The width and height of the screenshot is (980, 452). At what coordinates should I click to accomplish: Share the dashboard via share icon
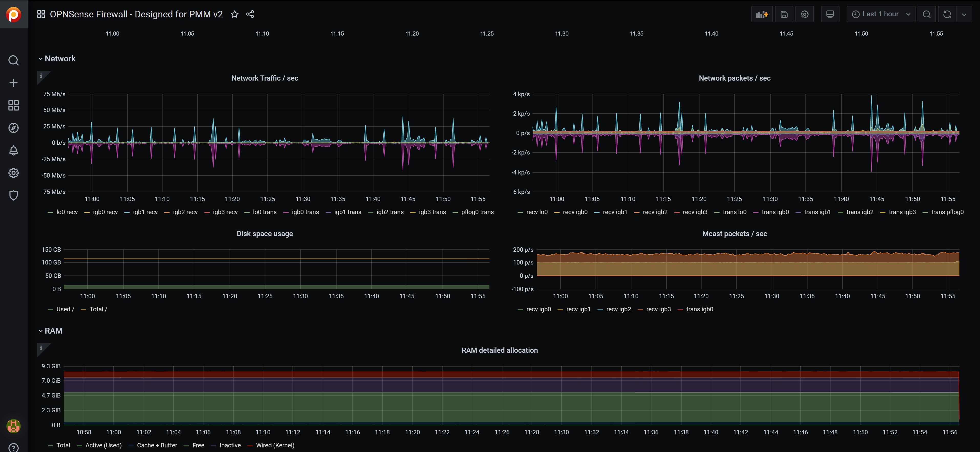coord(250,14)
